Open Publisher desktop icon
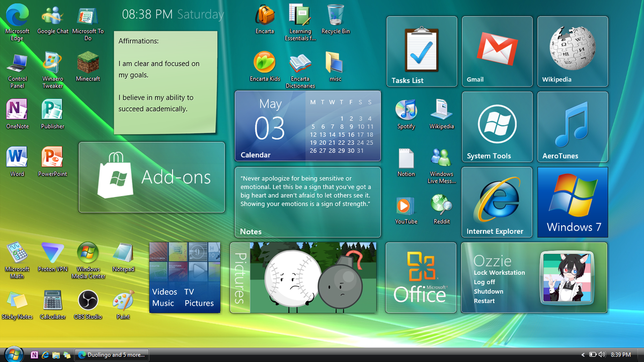The height and width of the screenshot is (362, 644). [x=52, y=114]
